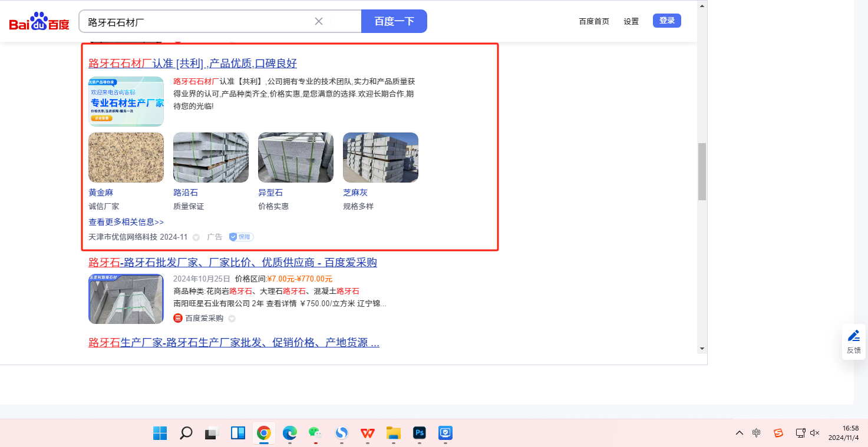Switch to Google Chrome in the taskbar
This screenshot has width=868, height=447.
coord(263,433)
